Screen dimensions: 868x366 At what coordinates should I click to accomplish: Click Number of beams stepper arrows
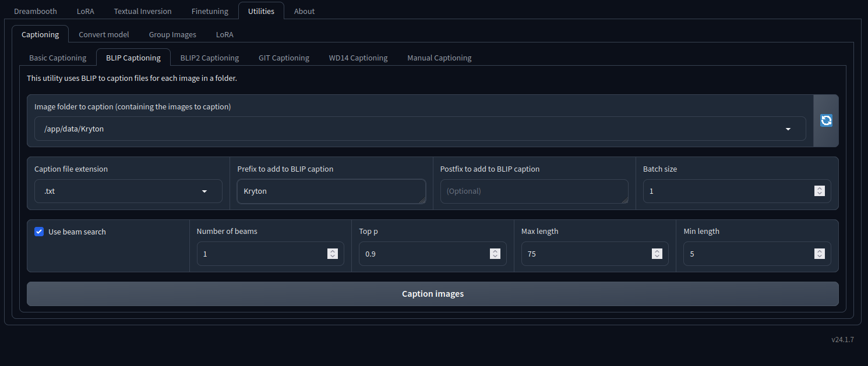tap(332, 254)
